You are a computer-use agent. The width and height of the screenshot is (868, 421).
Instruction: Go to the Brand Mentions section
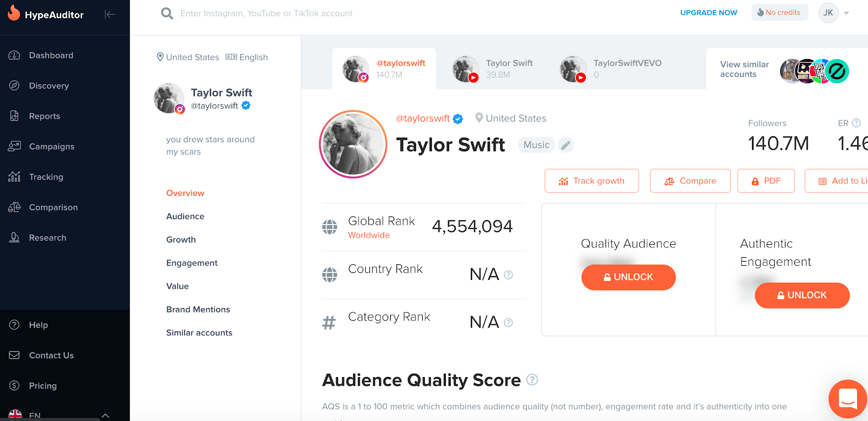click(198, 310)
